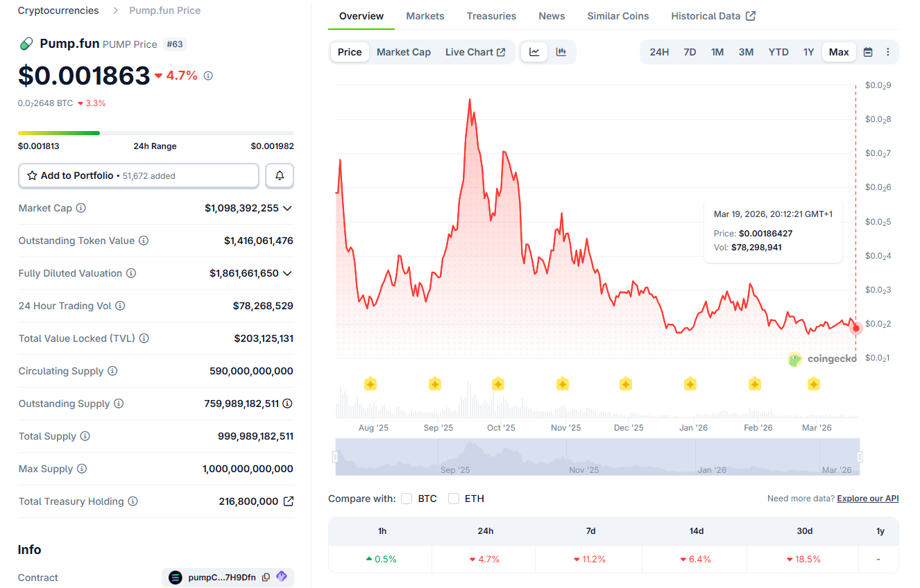
Task: Switch to candlestick chart view icon
Action: [x=561, y=52]
